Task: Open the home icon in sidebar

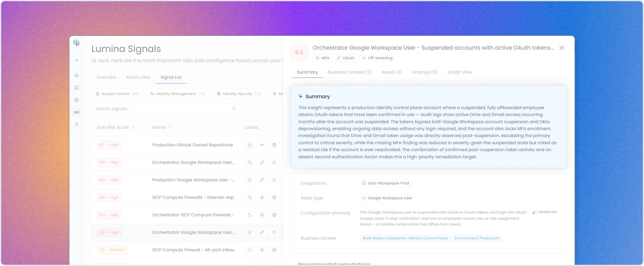Action: coord(76,75)
